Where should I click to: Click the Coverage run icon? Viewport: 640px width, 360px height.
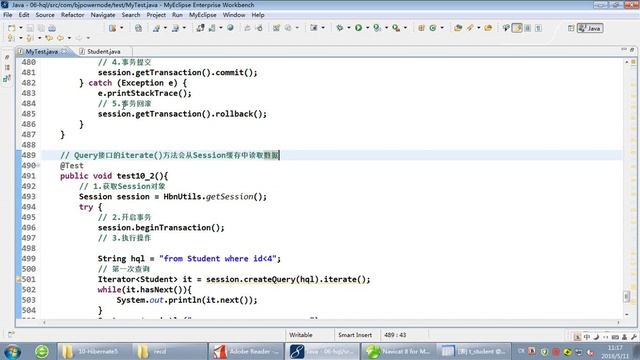(x=377, y=28)
